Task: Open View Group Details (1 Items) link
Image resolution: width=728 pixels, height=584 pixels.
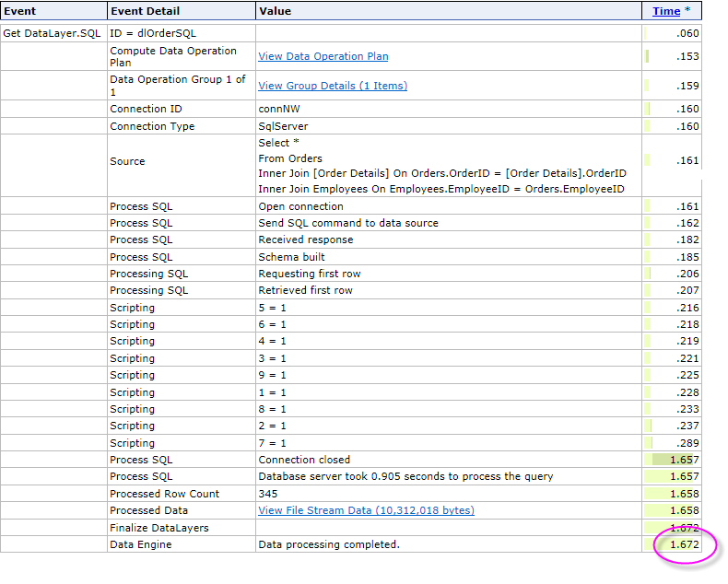Action: coord(332,86)
